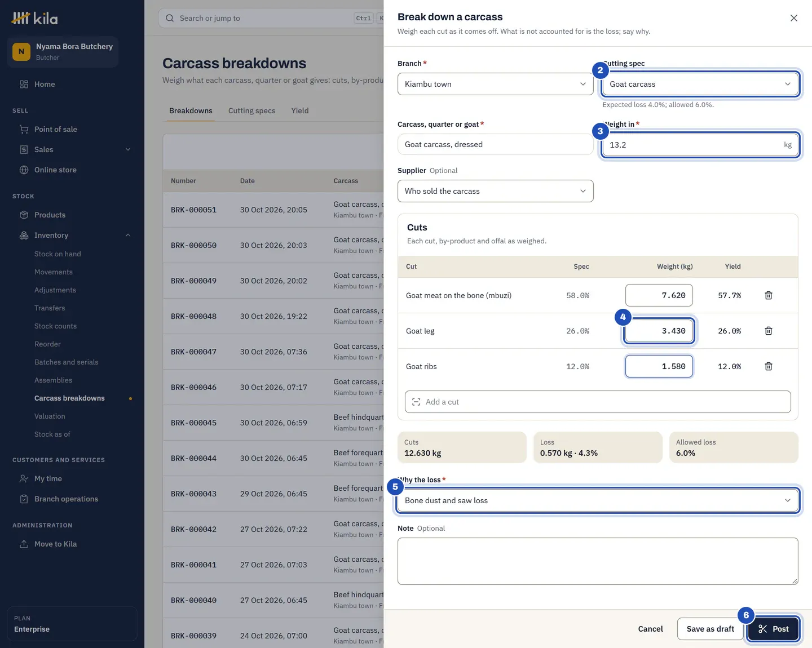This screenshot has width=812, height=648.
Task: Close the Break down a carcass panel
Action: [793, 18]
